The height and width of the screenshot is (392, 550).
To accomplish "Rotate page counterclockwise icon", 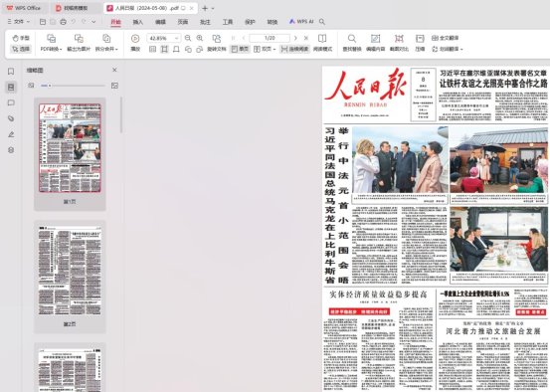I will [188, 49].
